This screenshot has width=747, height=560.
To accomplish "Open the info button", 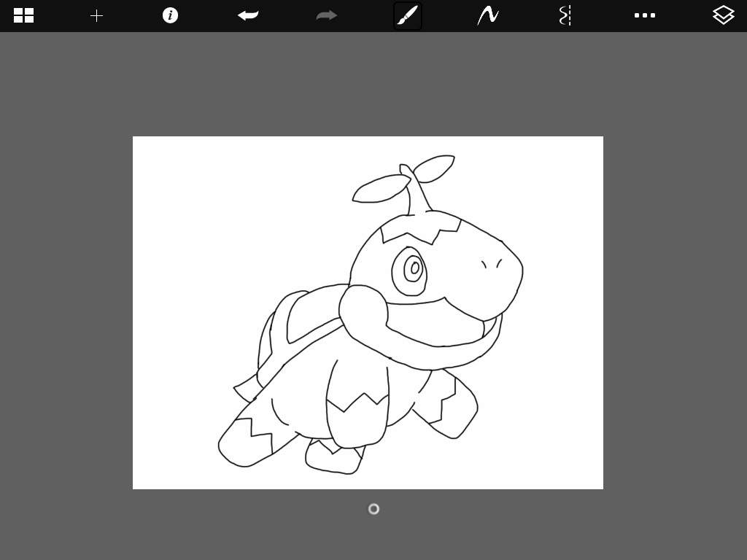I will coord(170,15).
